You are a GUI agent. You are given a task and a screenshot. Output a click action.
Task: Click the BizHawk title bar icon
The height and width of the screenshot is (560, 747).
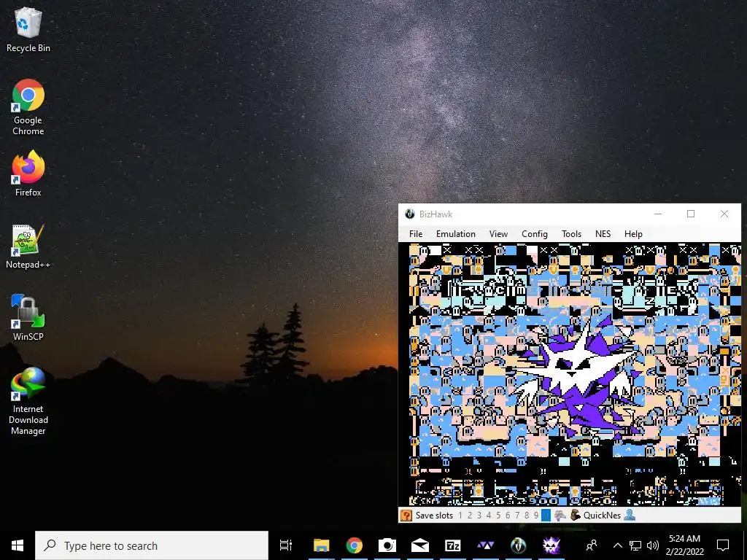click(x=410, y=214)
